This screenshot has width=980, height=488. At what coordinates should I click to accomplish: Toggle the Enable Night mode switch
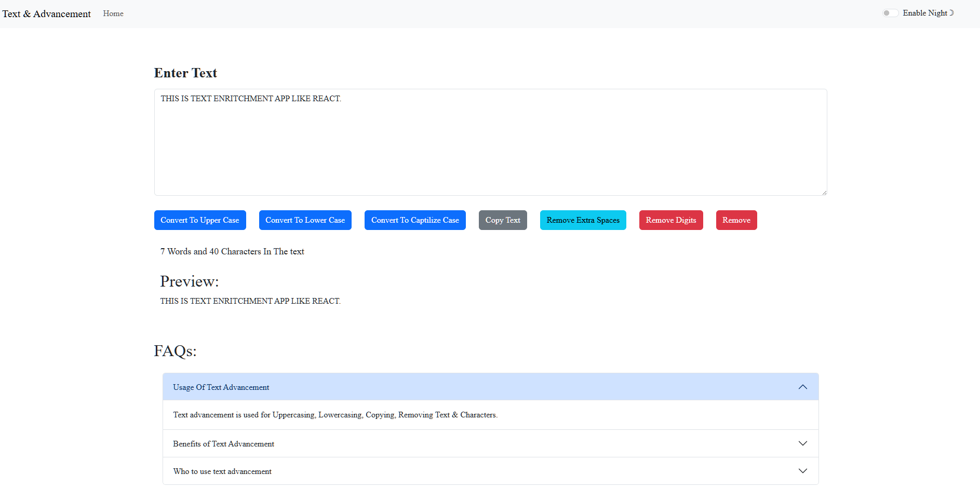pos(890,13)
